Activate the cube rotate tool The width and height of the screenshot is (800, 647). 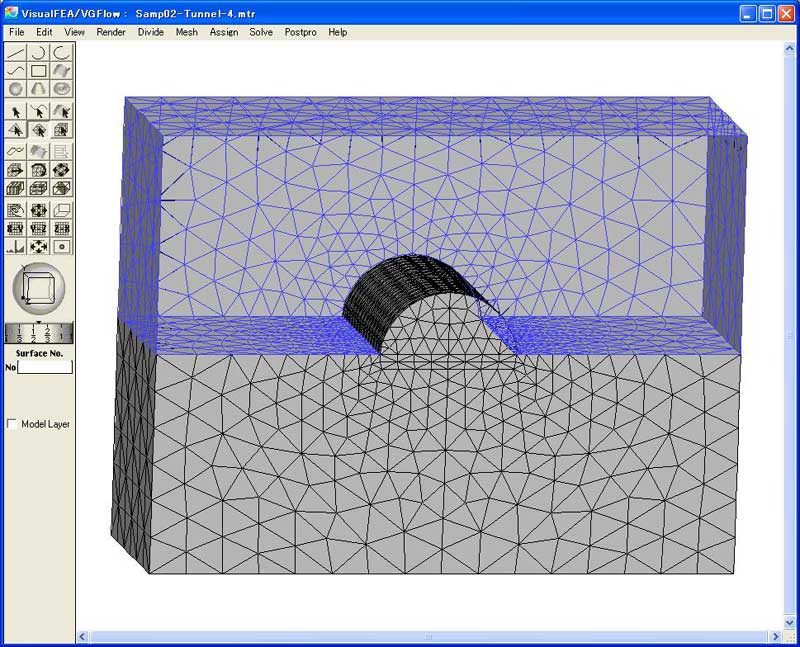[x=38, y=170]
